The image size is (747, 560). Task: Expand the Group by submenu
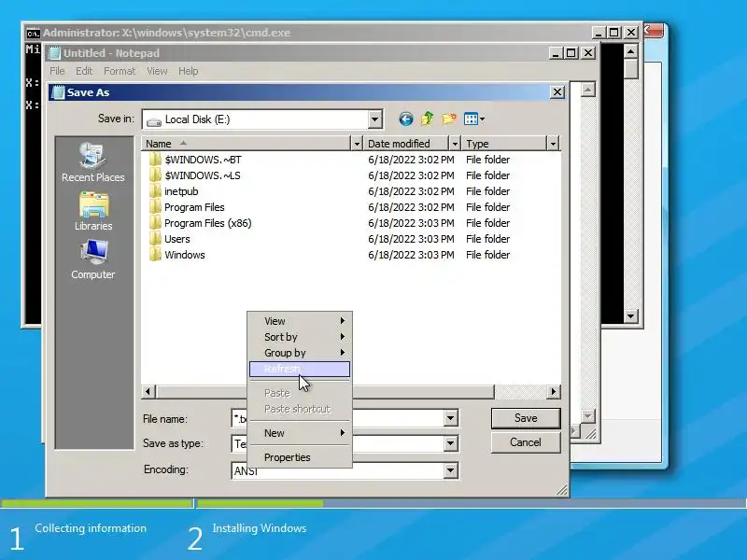pos(300,353)
